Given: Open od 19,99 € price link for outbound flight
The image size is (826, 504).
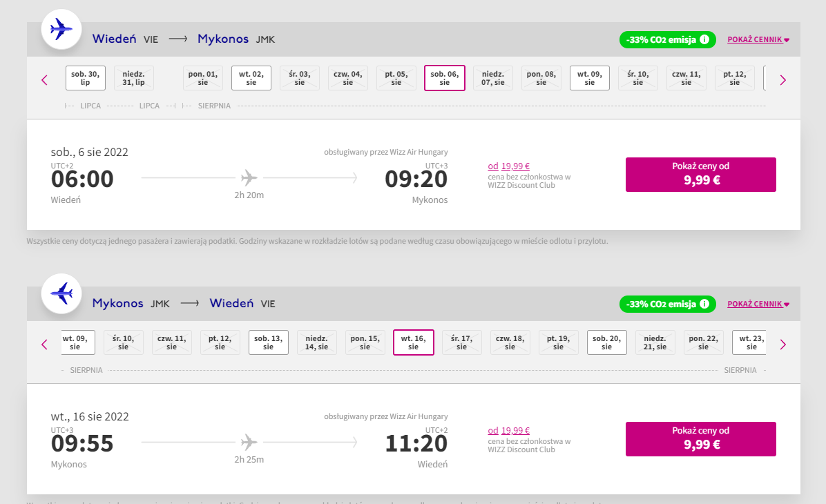Looking at the screenshot, I should click(508, 166).
